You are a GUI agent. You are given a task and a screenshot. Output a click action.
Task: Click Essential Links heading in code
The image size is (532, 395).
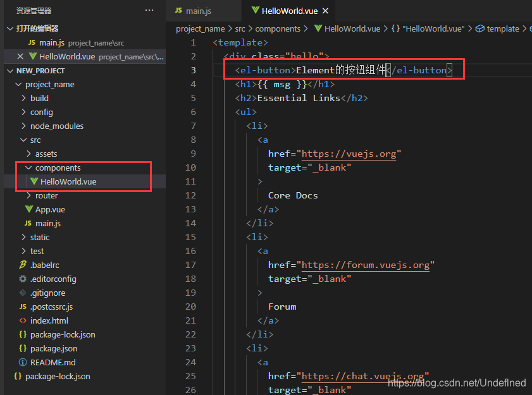(299, 99)
